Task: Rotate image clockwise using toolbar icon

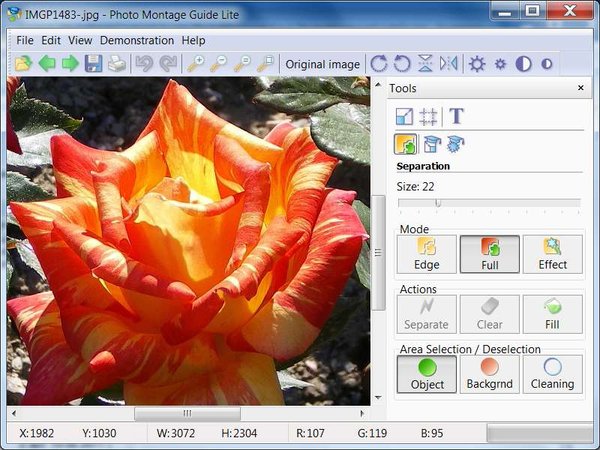Action: [379, 64]
